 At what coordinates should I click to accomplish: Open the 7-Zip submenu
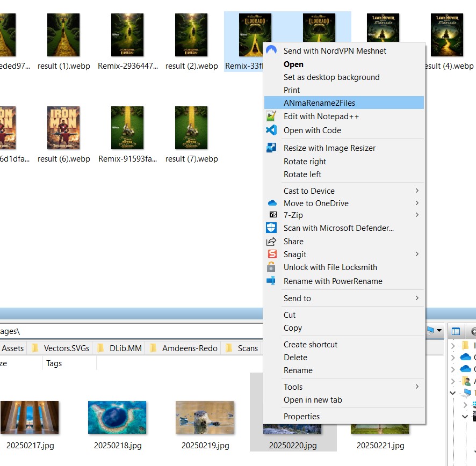pos(417,215)
